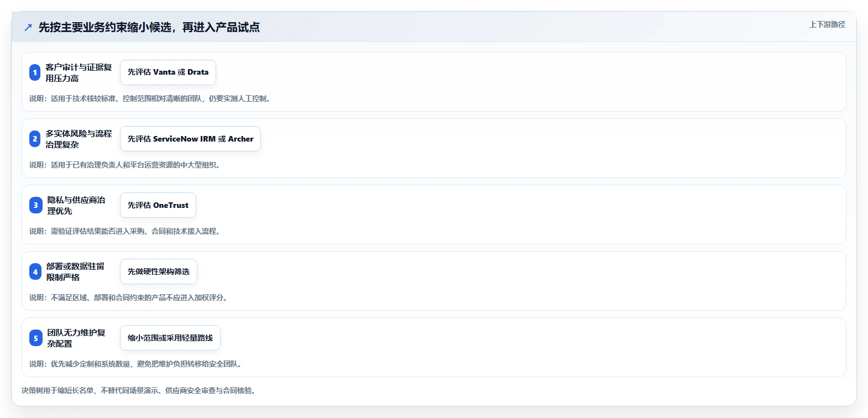This screenshot has width=868, height=418.
Task: Choose the 先做硬性架构筛选 button
Action: (x=159, y=271)
